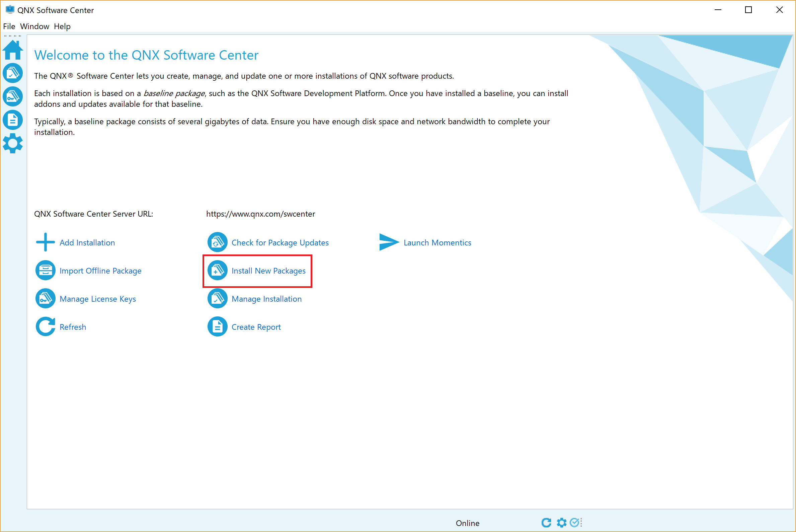Open the Home view from the sidebar
796x532 pixels.
tap(13, 50)
